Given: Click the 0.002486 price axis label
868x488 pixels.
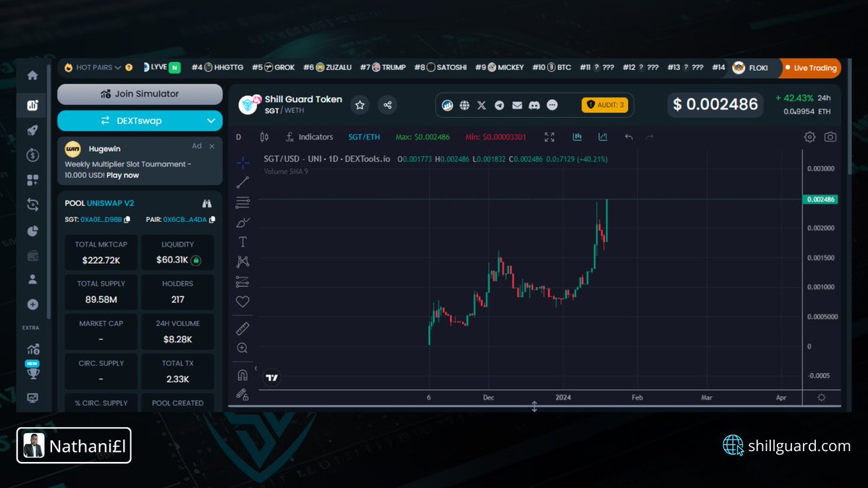Looking at the screenshot, I should 820,199.
